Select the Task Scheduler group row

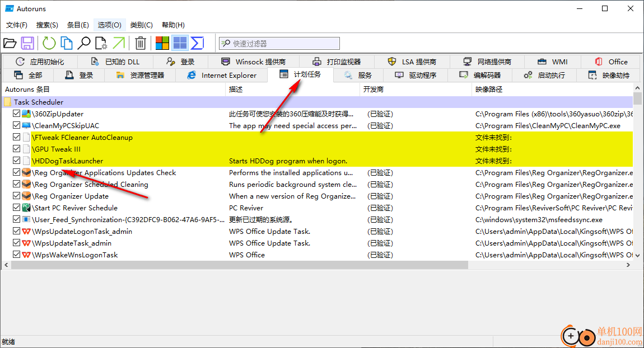(x=318, y=102)
